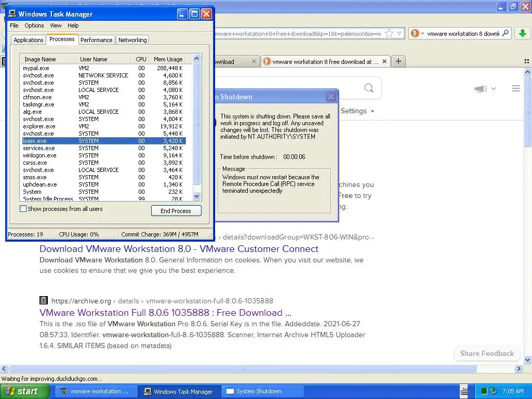
Task: Open the Options menu in Task Manager
Action: coord(34,25)
